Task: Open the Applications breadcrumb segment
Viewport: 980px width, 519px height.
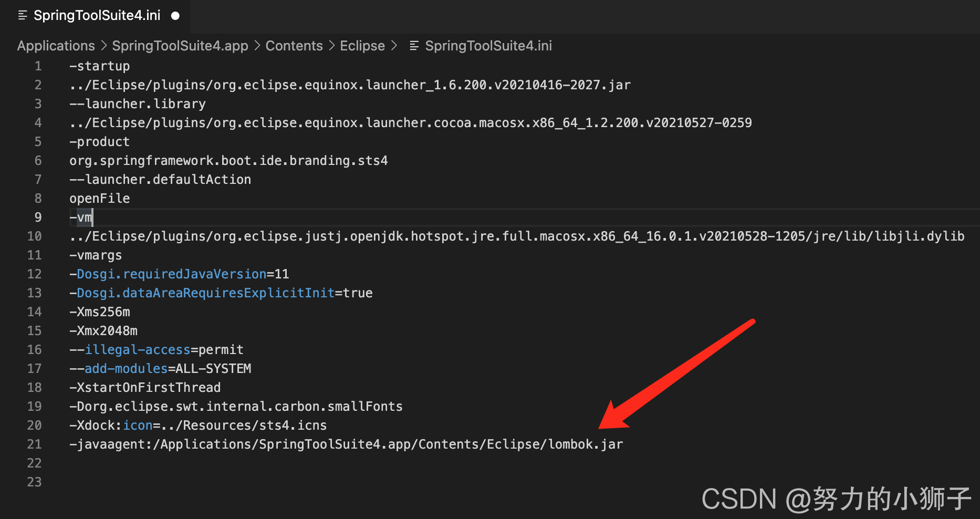Action: pos(56,46)
